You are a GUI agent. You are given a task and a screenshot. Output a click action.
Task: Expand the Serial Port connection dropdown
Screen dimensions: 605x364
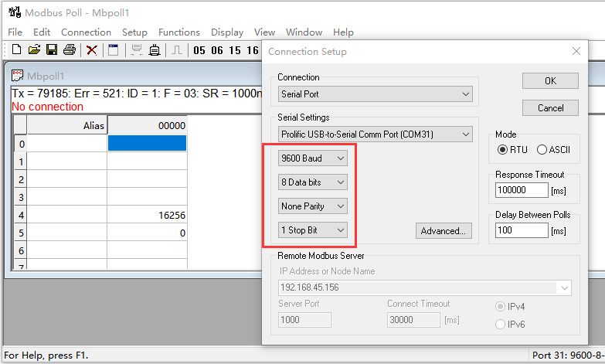[376, 94]
